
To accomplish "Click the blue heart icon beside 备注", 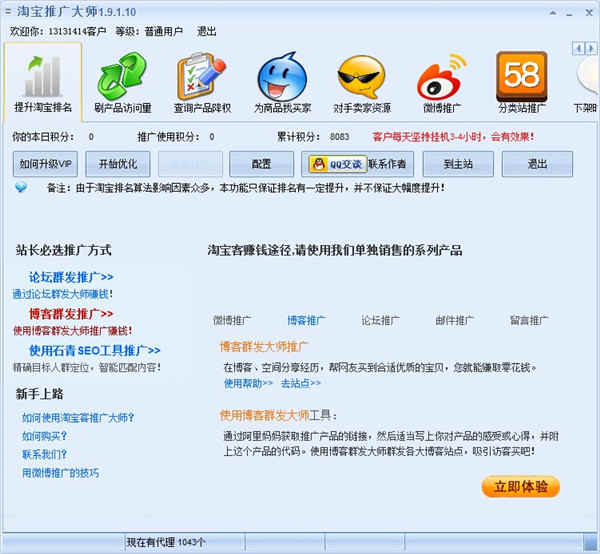I will point(21,187).
